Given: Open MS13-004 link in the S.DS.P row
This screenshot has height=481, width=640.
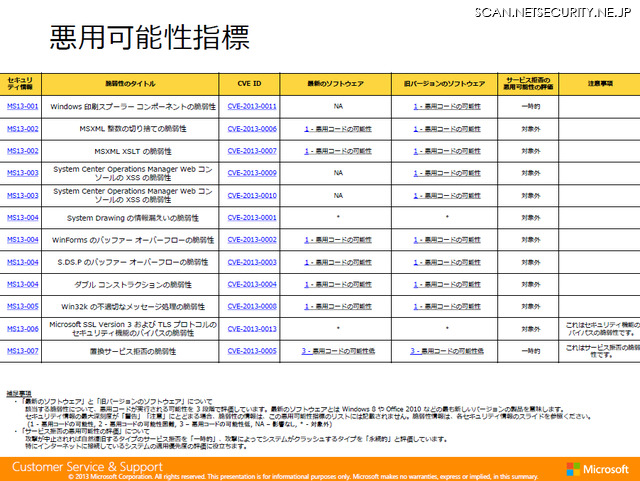Looking at the screenshot, I should pos(22,262).
